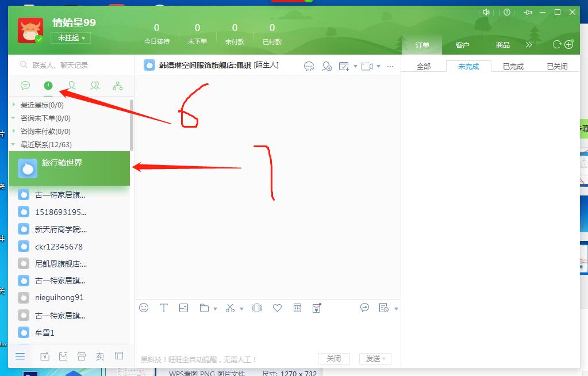Open dropdown arrow beside the folder icon
The image size is (588, 376).
215,309
